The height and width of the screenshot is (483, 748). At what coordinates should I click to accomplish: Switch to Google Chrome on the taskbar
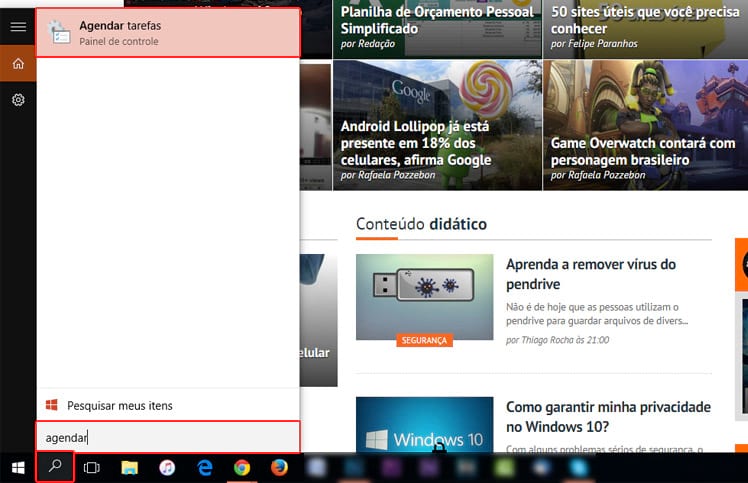(242, 467)
